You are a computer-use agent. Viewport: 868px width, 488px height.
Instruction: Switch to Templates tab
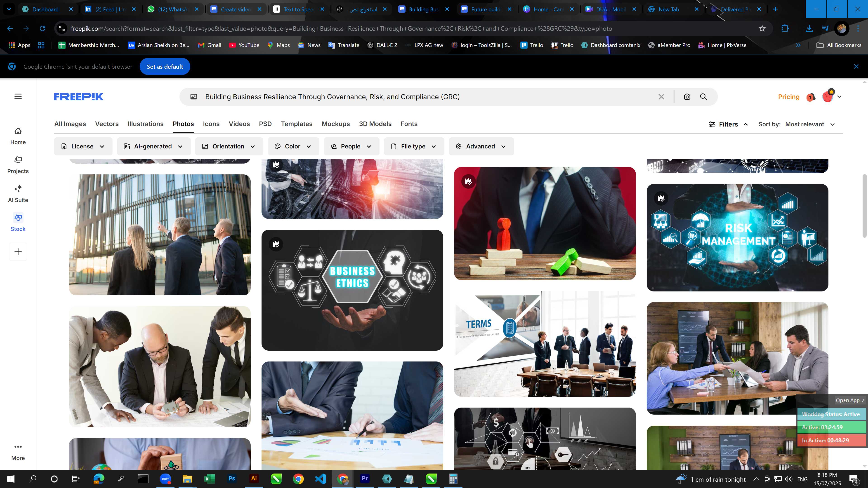tap(297, 124)
